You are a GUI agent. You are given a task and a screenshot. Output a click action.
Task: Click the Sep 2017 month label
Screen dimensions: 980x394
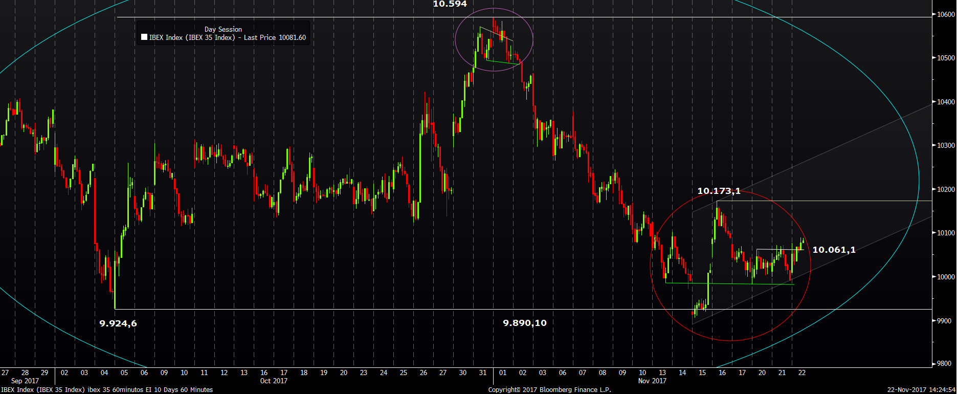coord(25,381)
